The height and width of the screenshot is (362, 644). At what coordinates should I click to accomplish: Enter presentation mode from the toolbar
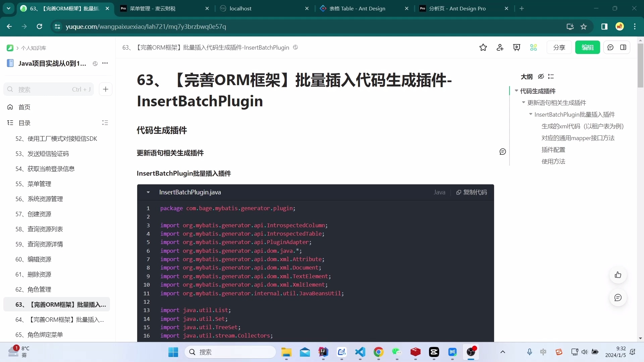pyautogui.click(x=517, y=47)
